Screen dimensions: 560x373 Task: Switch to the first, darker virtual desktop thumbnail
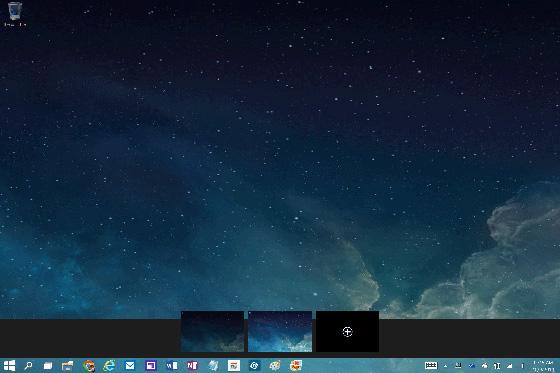[212, 332]
